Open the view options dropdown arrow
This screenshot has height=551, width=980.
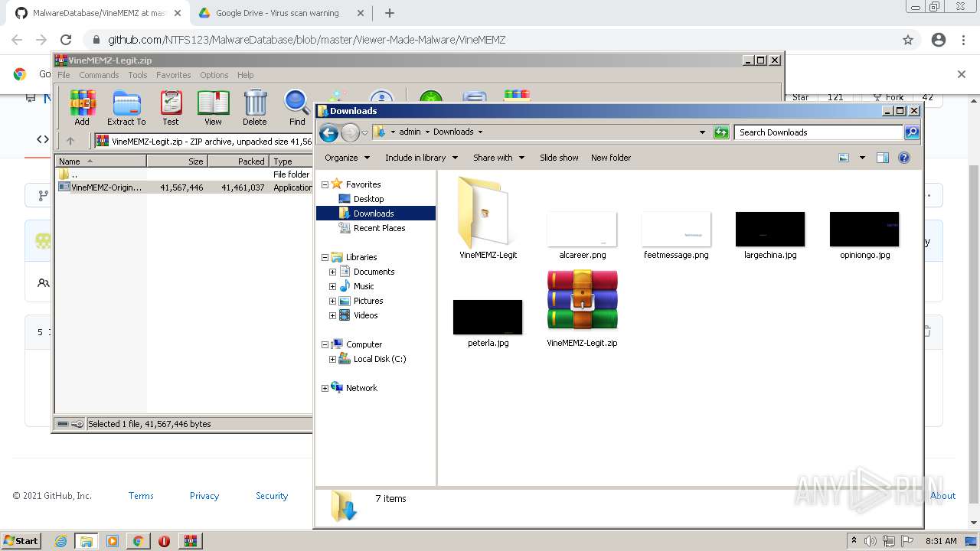click(862, 158)
